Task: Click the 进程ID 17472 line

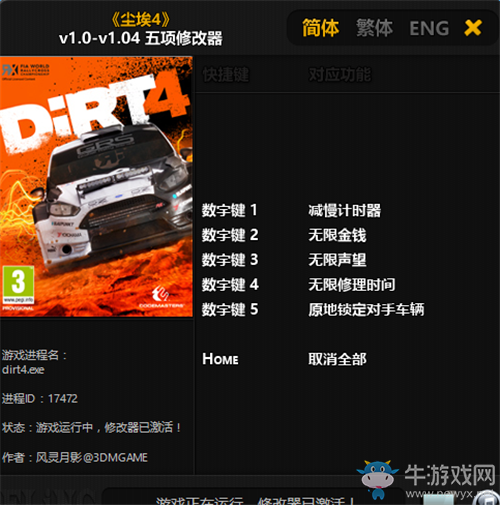Action: coord(40,399)
